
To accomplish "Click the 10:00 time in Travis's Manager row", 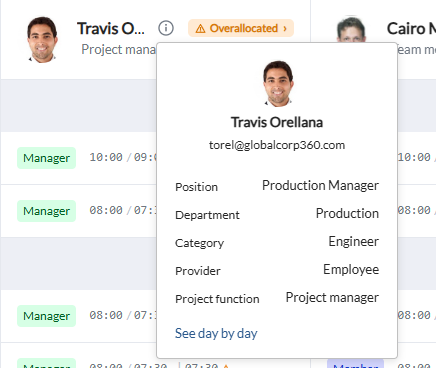I will point(106,157).
